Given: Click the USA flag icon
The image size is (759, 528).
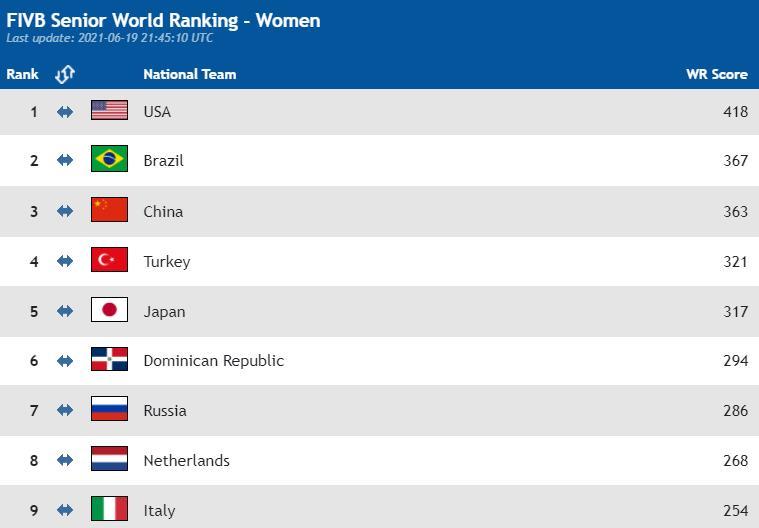Looking at the screenshot, I should pyautogui.click(x=109, y=110).
